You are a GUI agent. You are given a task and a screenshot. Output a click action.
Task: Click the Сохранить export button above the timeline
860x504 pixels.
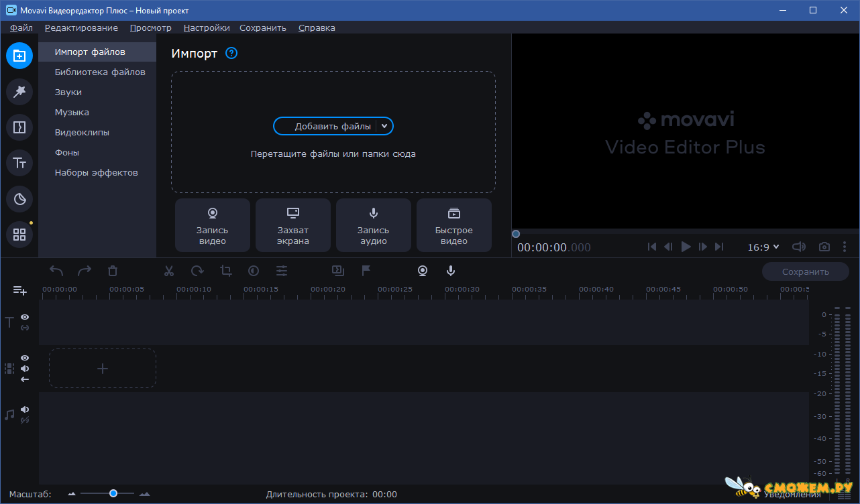point(806,271)
